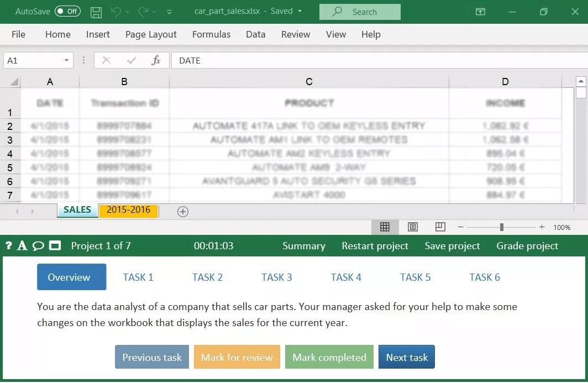Expand the Name Box dropdown arrow
The image size is (588, 383).
[66, 60]
